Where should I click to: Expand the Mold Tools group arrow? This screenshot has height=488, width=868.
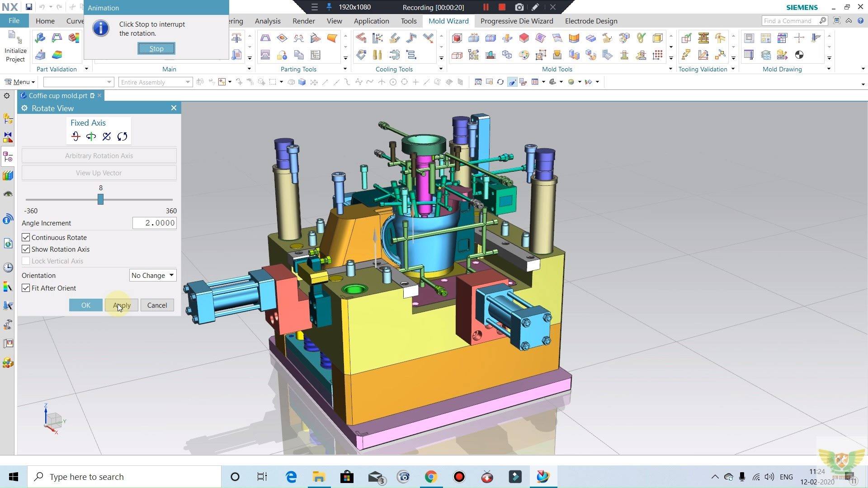click(670, 69)
